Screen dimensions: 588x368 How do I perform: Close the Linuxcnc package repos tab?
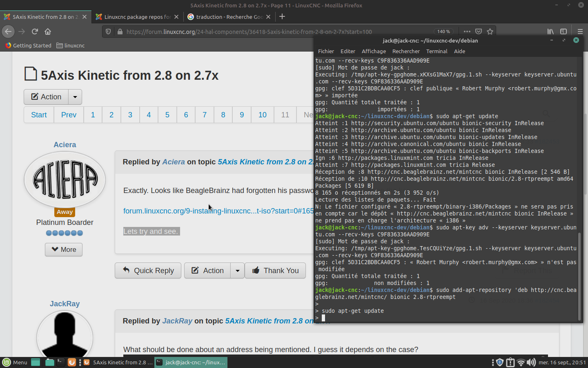(176, 17)
